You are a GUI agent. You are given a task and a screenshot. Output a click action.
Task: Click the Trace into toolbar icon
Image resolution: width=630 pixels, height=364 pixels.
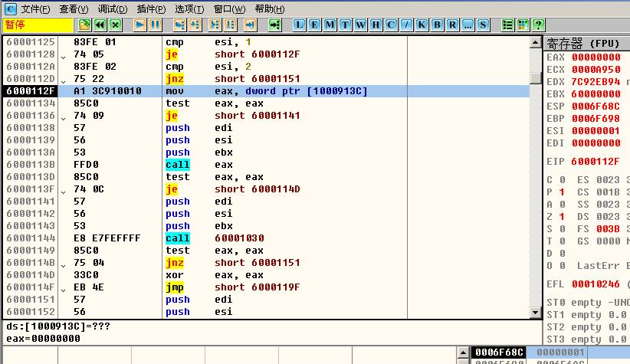tap(215, 25)
